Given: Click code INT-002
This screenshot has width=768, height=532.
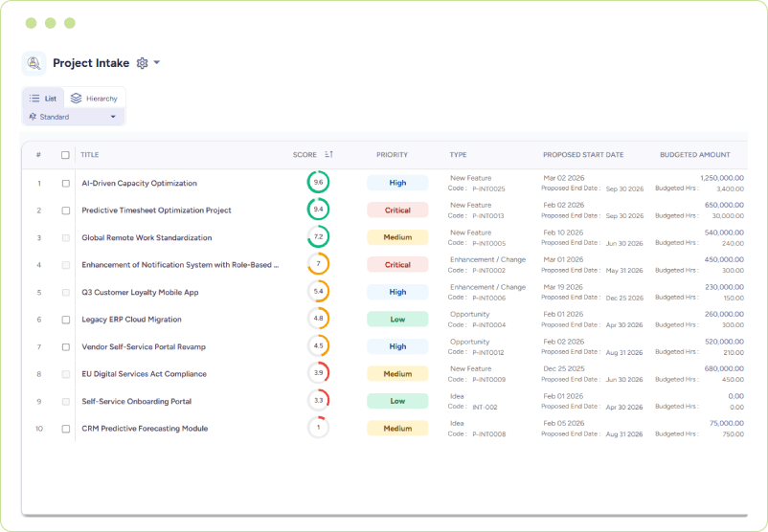Looking at the screenshot, I should pos(485,408).
